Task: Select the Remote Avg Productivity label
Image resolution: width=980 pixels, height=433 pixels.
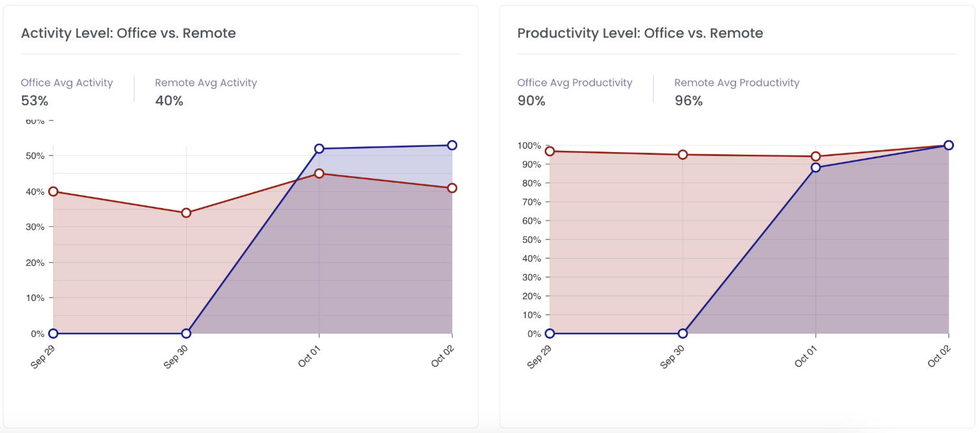Action: pos(737,83)
